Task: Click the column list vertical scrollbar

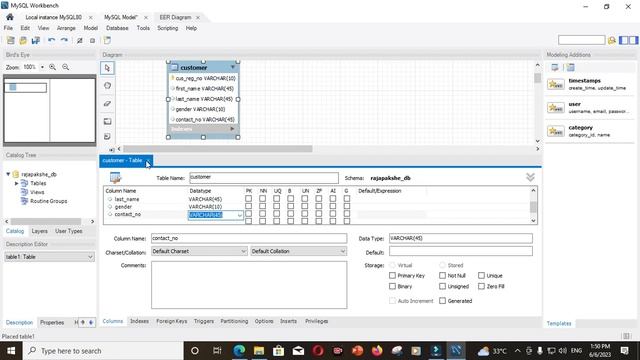Action: 533,206
